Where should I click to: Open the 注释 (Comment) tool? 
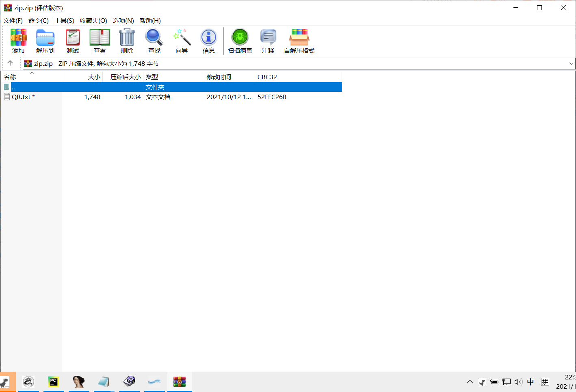tap(268, 41)
